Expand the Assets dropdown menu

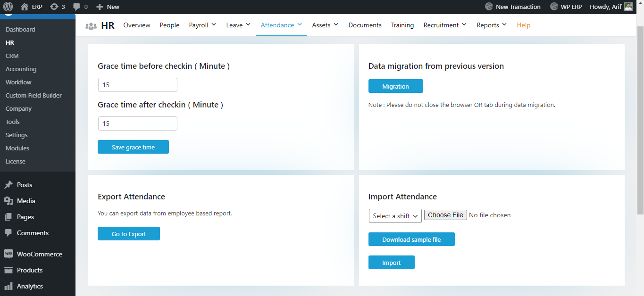pyautogui.click(x=325, y=25)
